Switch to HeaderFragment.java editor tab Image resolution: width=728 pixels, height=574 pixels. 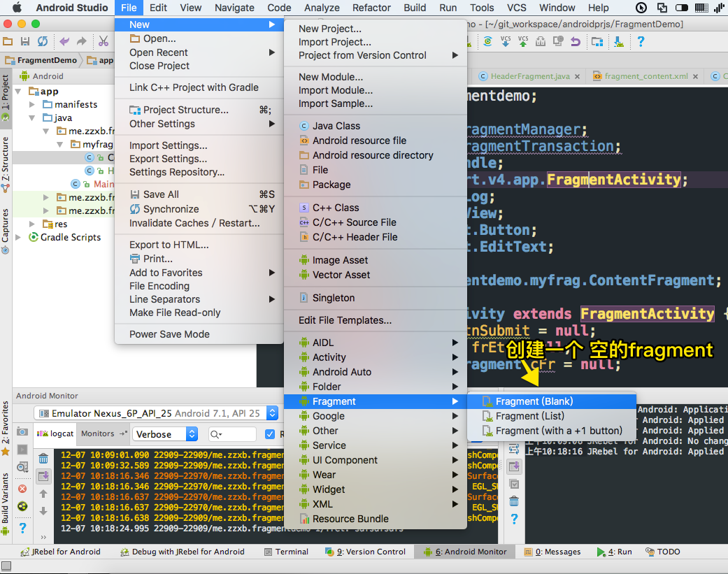[530, 76]
